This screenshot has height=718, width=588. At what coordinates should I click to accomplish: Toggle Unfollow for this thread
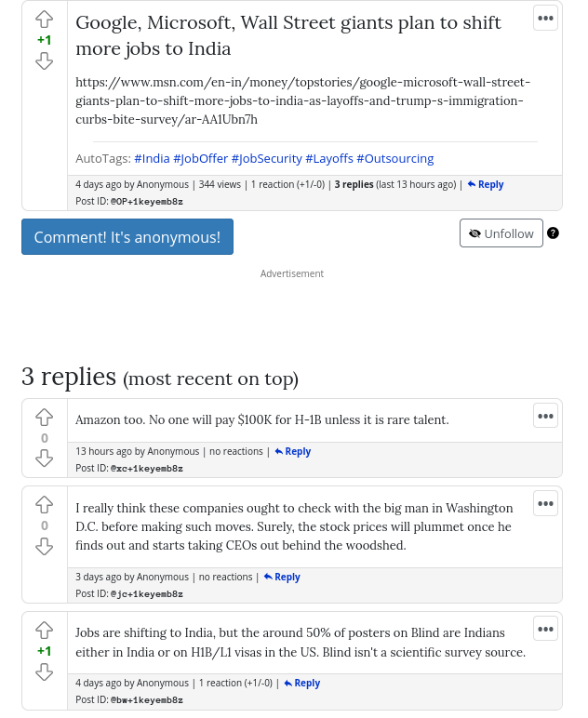point(501,233)
